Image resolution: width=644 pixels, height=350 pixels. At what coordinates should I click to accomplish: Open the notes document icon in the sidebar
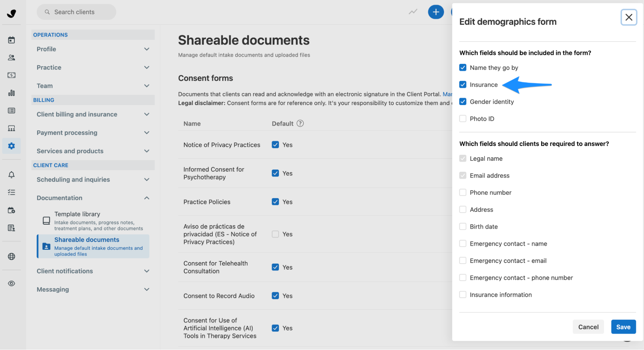(11, 228)
